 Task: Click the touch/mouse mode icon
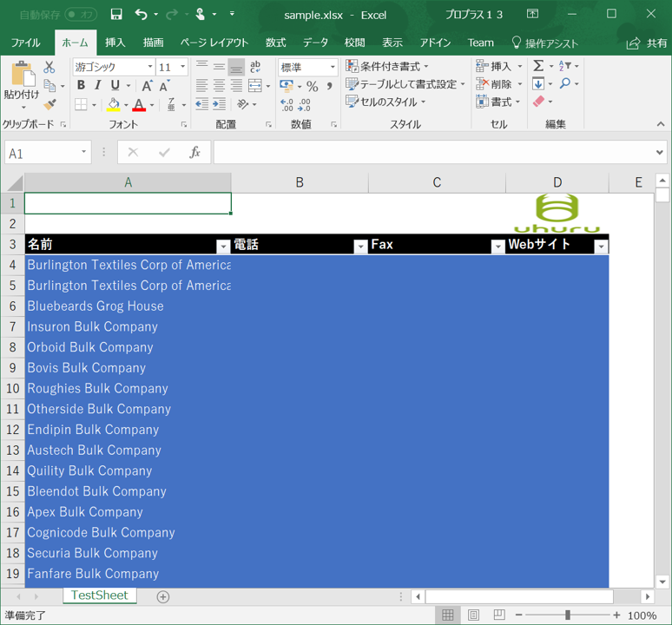pyautogui.click(x=201, y=15)
